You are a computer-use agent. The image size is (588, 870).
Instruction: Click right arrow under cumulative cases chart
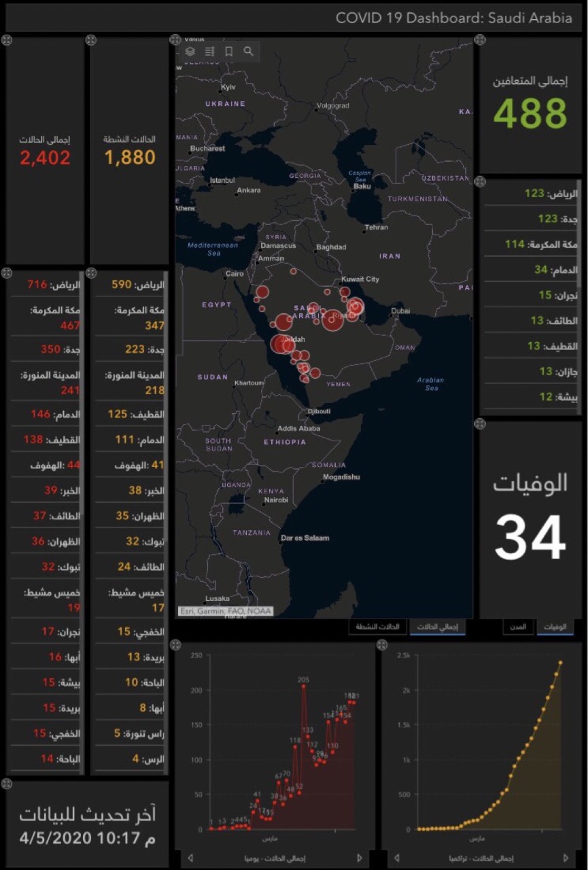point(566,858)
